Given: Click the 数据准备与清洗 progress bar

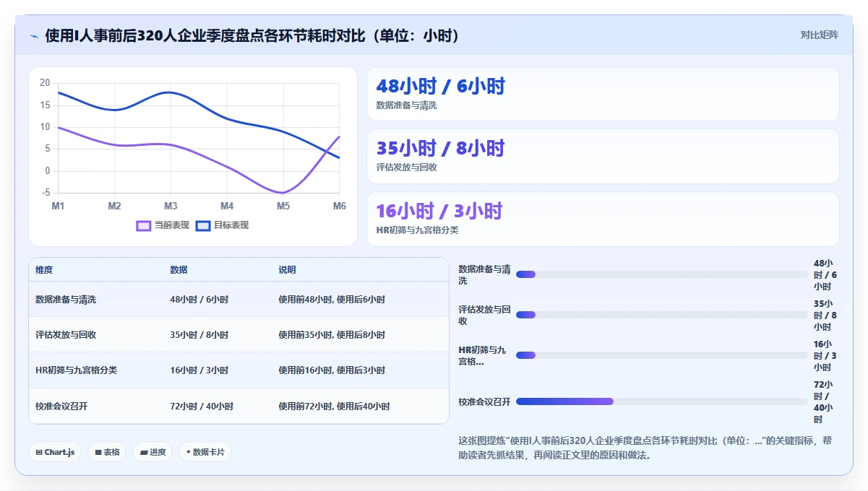Looking at the screenshot, I should 661,274.
